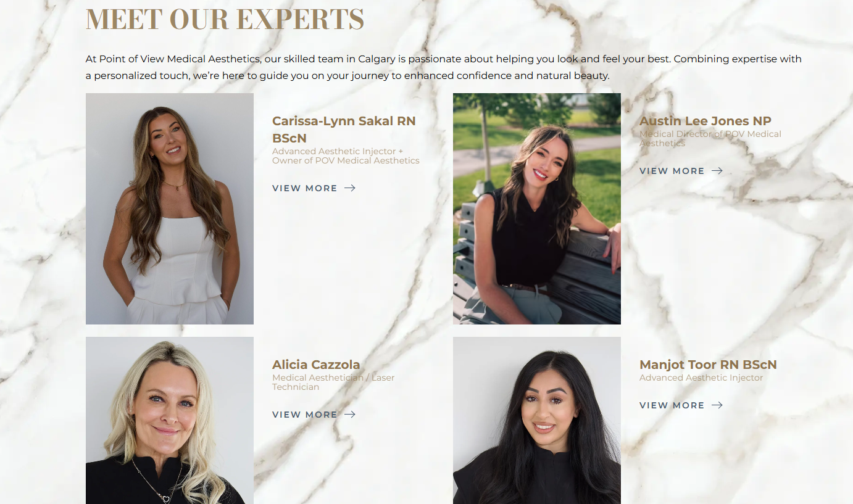
Task: Click the name Alicia Cazzola
Action: pyautogui.click(x=316, y=365)
